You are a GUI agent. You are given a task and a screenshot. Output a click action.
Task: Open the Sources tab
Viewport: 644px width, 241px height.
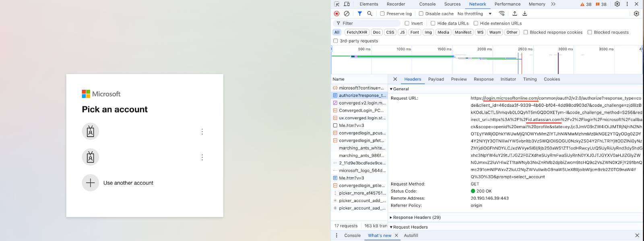click(452, 4)
